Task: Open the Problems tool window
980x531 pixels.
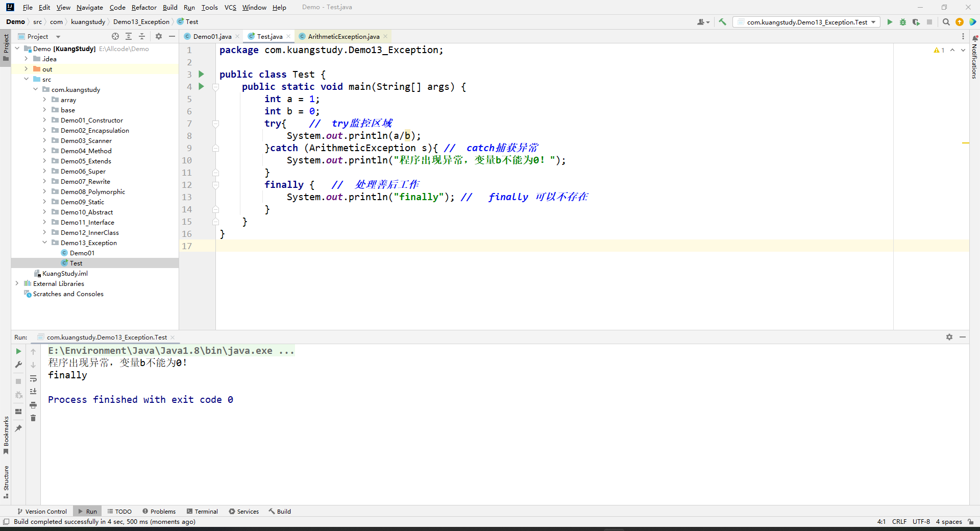Action: [159, 511]
